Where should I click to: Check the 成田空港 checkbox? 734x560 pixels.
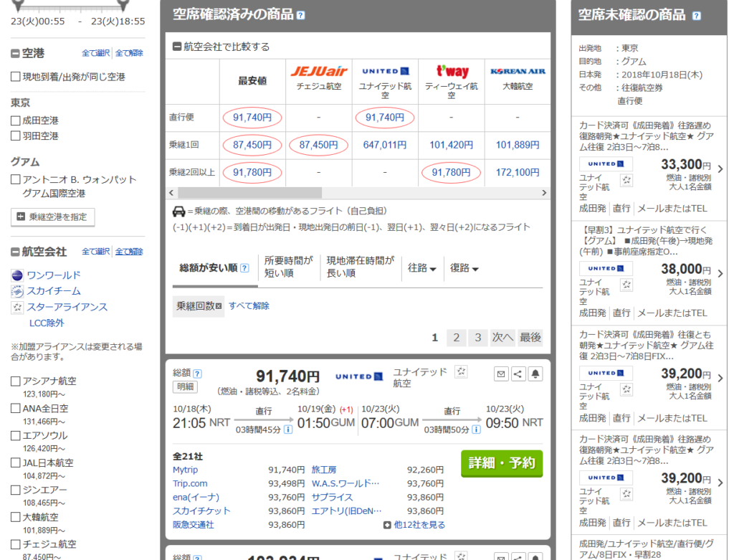point(16,120)
